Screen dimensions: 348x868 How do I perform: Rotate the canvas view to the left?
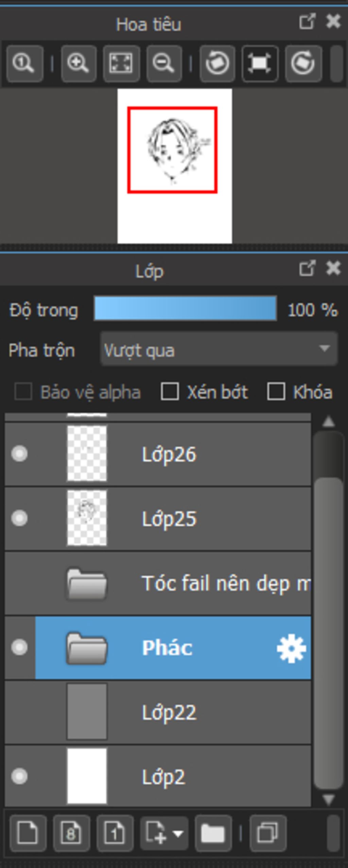pyautogui.click(x=217, y=64)
